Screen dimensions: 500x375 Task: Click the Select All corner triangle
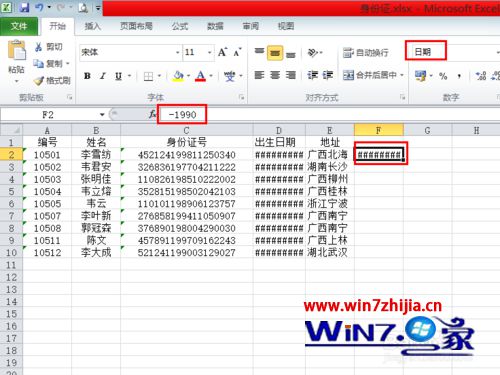pos(11,130)
